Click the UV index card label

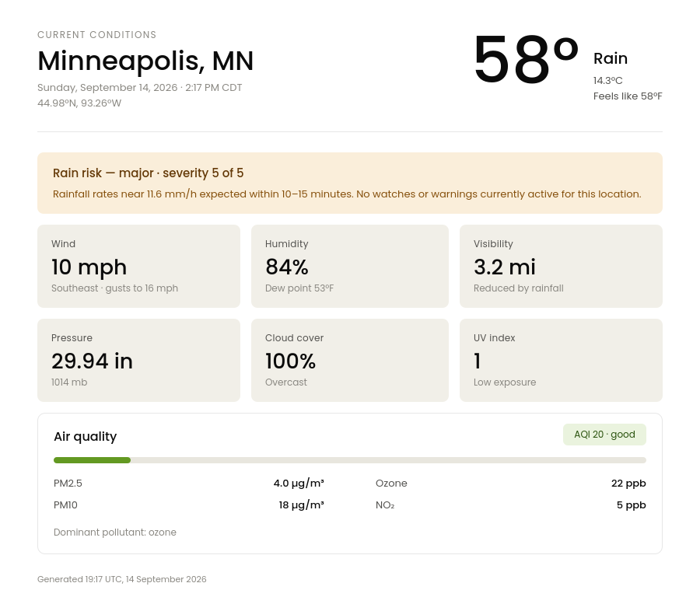click(x=494, y=338)
